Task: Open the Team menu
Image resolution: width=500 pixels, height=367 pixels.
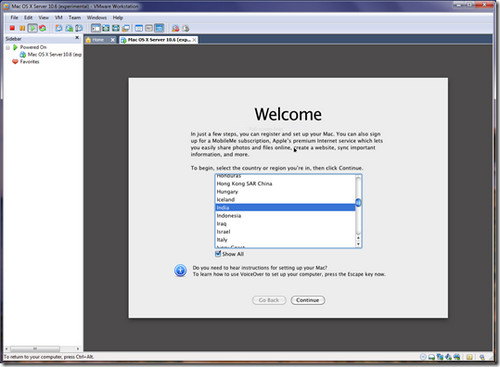Action: pos(75,17)
